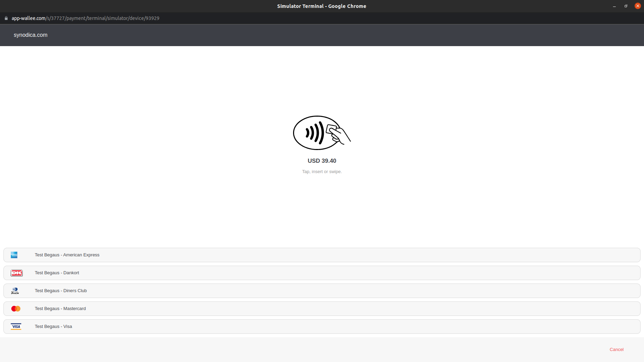The width and height of the screenshot is (644, 362).
Task: Click the Dankort card logo icon
Action: [17, 273]
